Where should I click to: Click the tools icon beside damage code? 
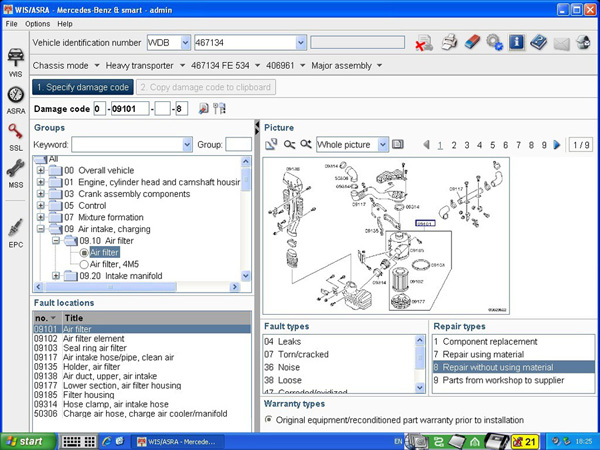point(219,109)
